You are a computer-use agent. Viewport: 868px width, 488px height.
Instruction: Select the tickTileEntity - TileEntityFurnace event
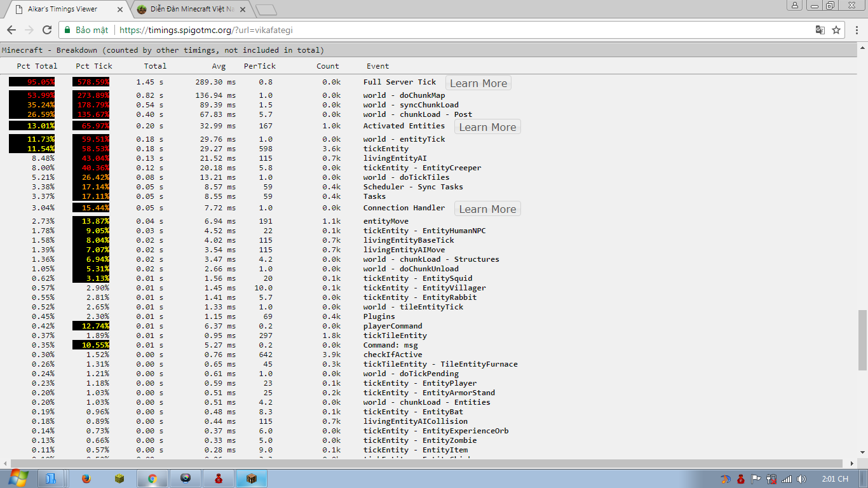click(x=440, y=364)
